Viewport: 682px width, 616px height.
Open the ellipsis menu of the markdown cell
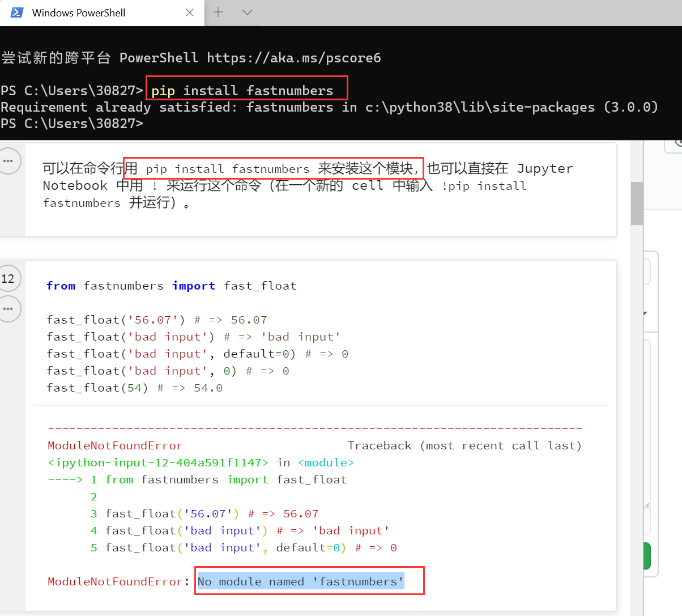[x=9, y=161]
